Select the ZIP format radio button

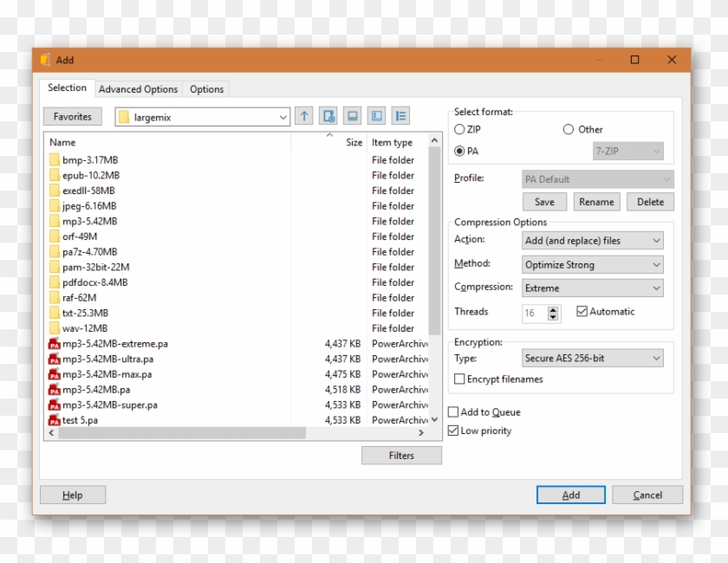pyautogui.click(x=460, y=129)
